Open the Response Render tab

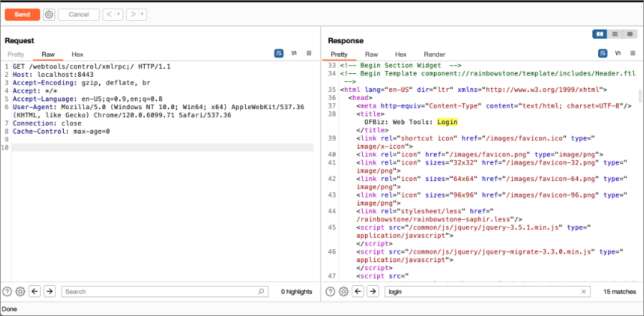coord(435,55)
